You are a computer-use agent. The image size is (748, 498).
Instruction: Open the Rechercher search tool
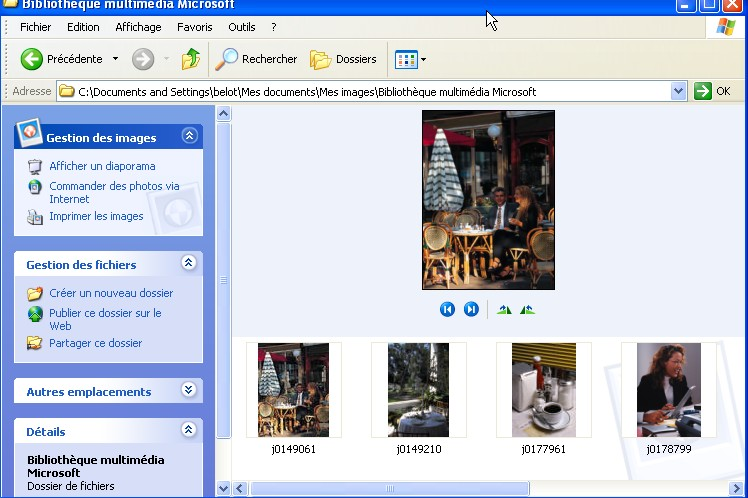point(256,59)
